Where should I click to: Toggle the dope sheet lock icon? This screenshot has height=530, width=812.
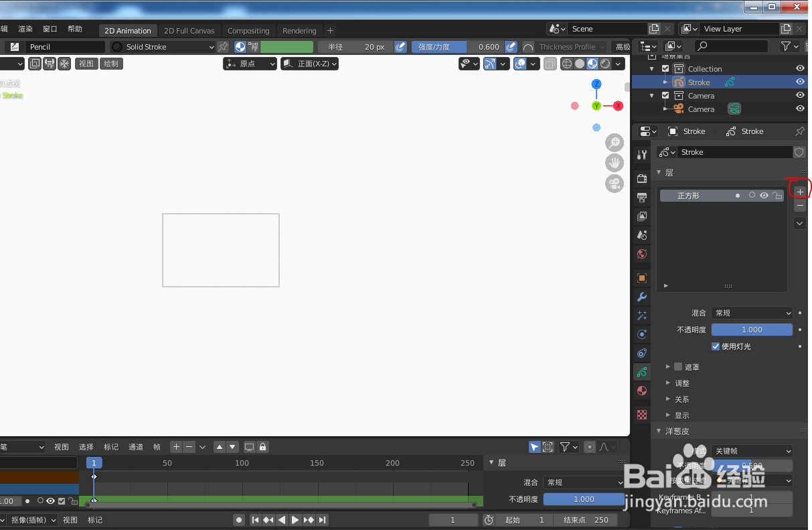(262, 447)
